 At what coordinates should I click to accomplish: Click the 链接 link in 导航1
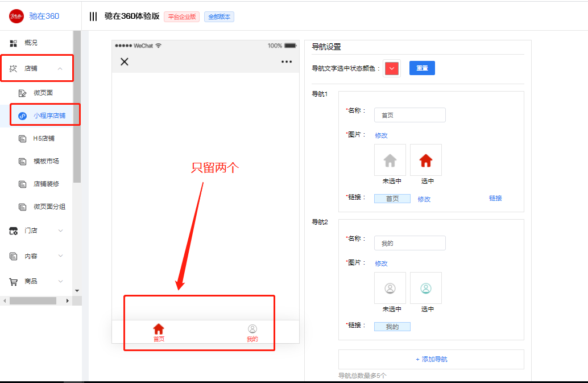pyautogui.click(x=495, y=198)
